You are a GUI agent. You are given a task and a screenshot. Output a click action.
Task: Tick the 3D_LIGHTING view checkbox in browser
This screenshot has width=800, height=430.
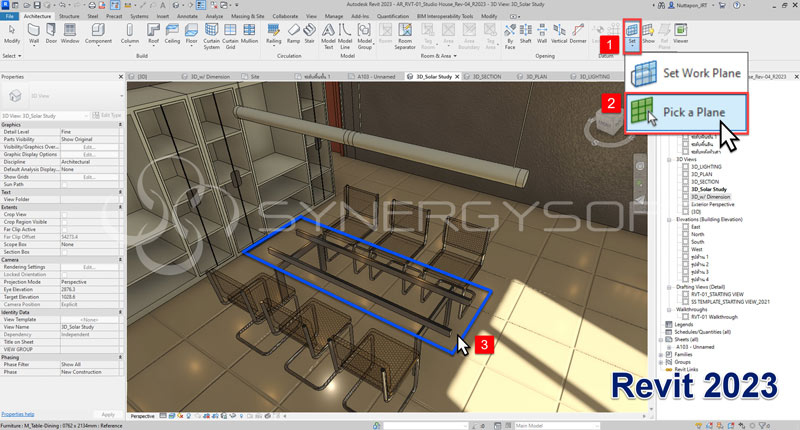685,167
